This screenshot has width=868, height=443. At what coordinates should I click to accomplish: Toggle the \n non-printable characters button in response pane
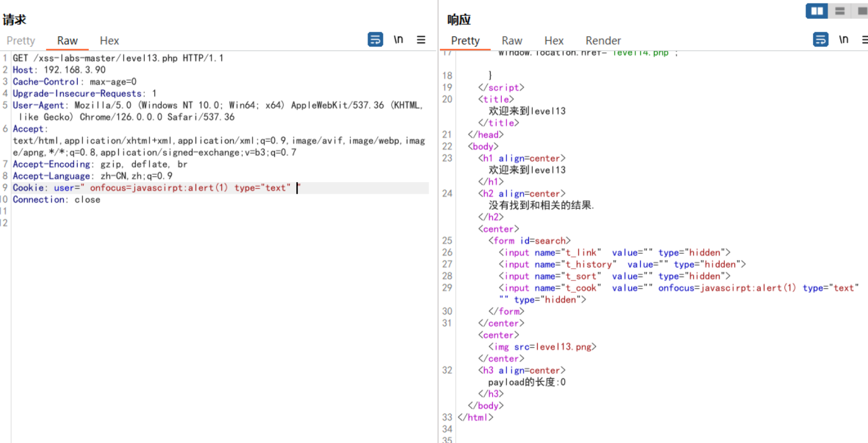point(844,39)
